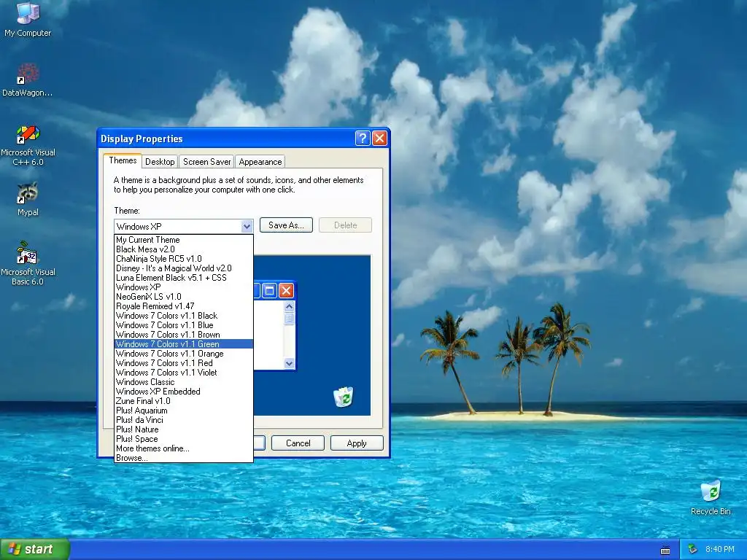The width and height of the screenshot is (747, 560).
Task: Click preview scrollbar down arrow
Action: point(289,363)
